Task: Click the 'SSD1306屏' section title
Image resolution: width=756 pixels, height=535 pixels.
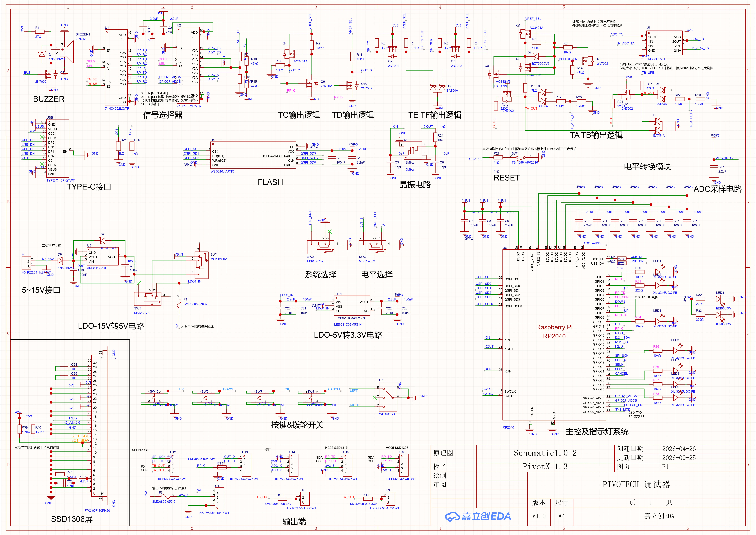Action: point(72,519)
